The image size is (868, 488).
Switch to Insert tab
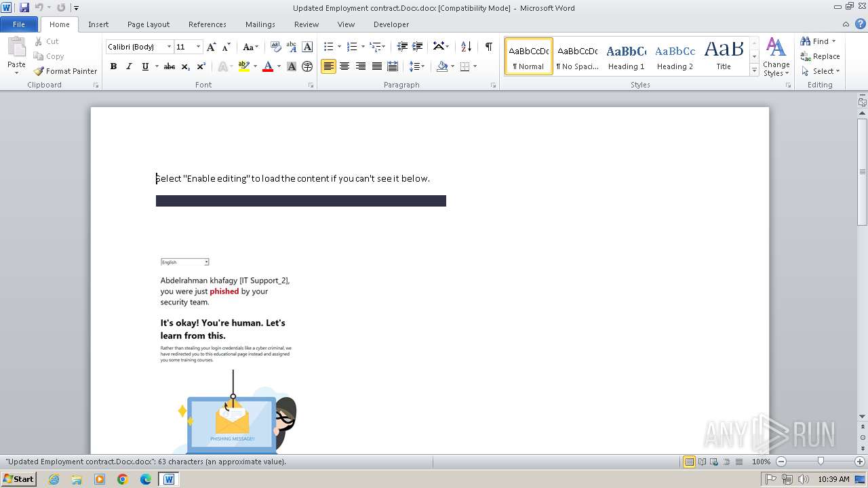point(98,24)
